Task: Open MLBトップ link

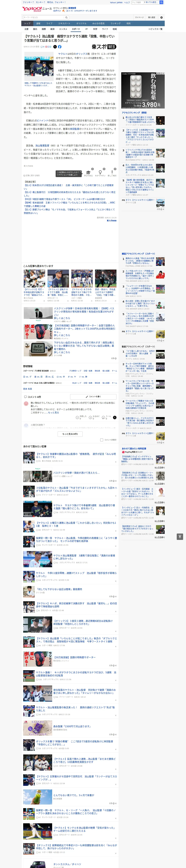Action: (x=77, y=383)
